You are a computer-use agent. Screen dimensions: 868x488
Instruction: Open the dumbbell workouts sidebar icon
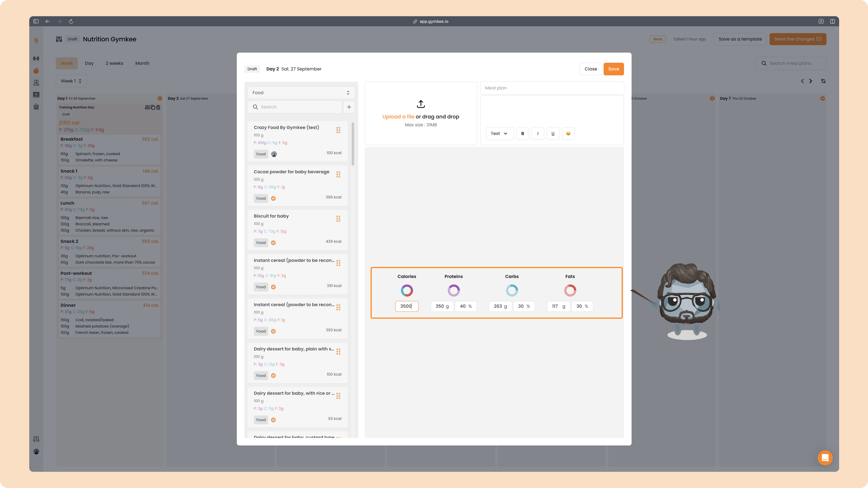coord(36,59)
